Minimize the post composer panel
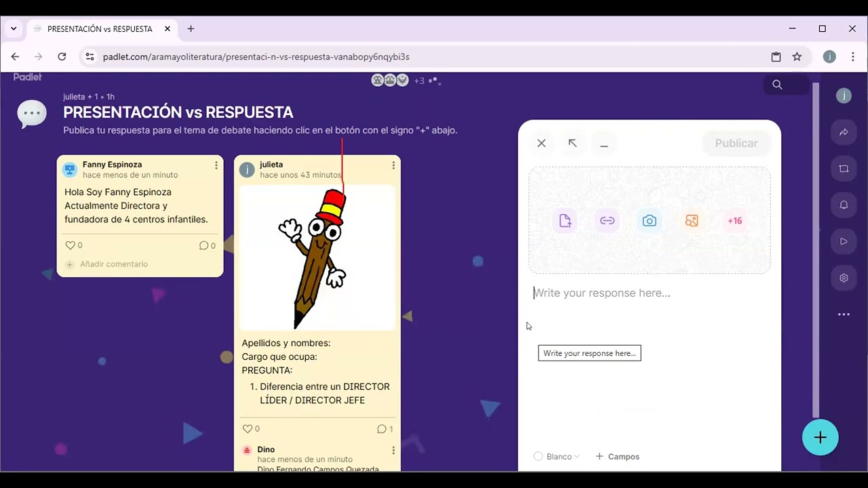Screen dimensions: 868x488 [604, 143]
